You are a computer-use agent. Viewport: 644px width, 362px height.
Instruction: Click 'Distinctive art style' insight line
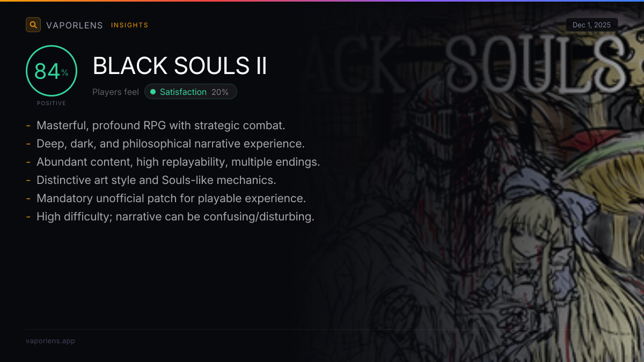coord(156,180)
